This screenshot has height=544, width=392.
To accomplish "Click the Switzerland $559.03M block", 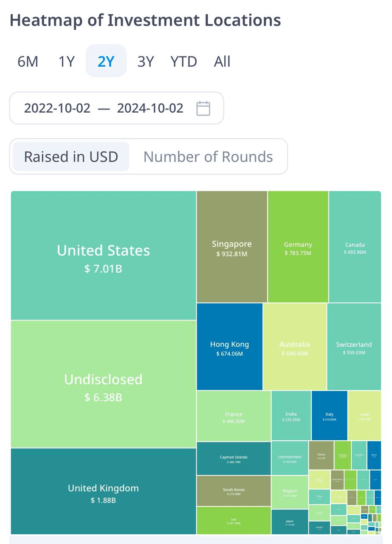I will [354, 346].
